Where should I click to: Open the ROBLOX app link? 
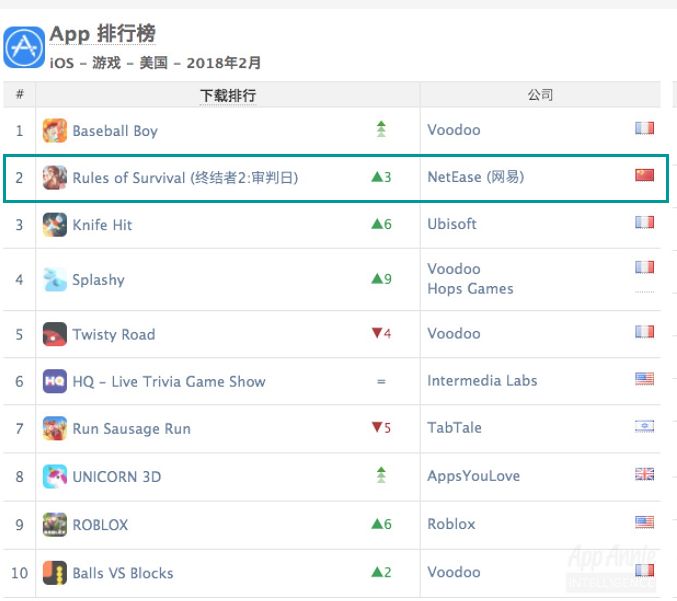[100, 525]
